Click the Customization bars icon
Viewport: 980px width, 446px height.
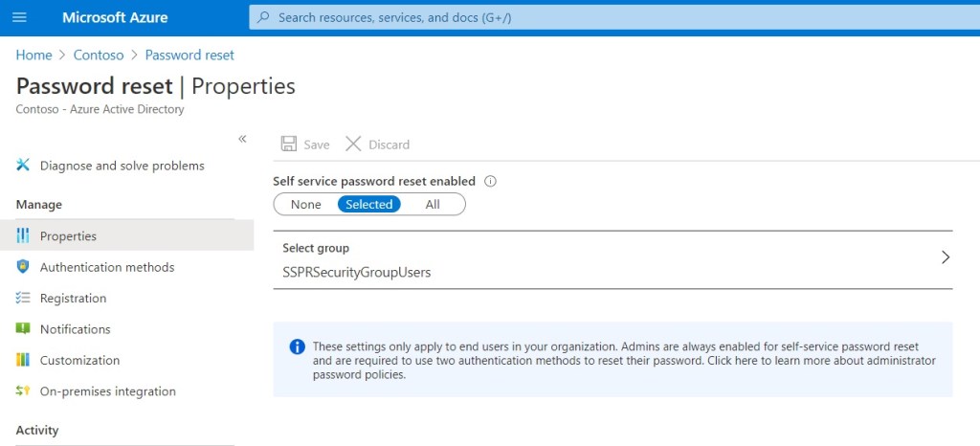[x=23, y=361]
